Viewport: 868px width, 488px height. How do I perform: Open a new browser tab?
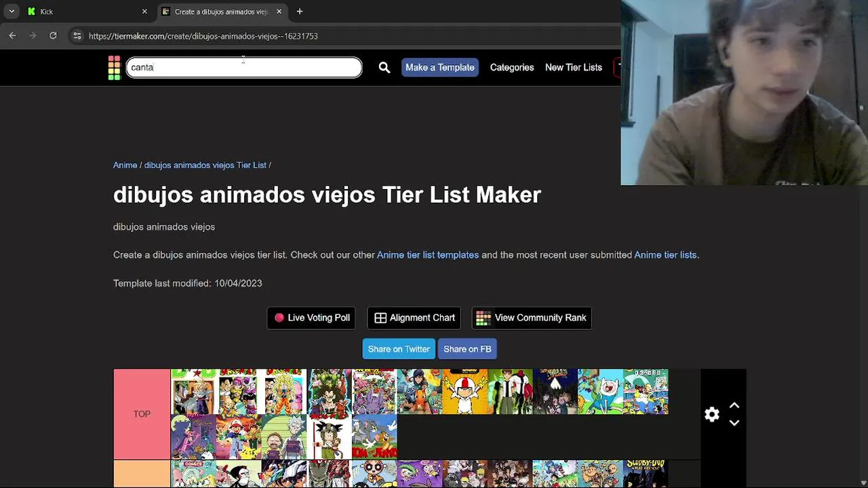[x=300, y=12]
